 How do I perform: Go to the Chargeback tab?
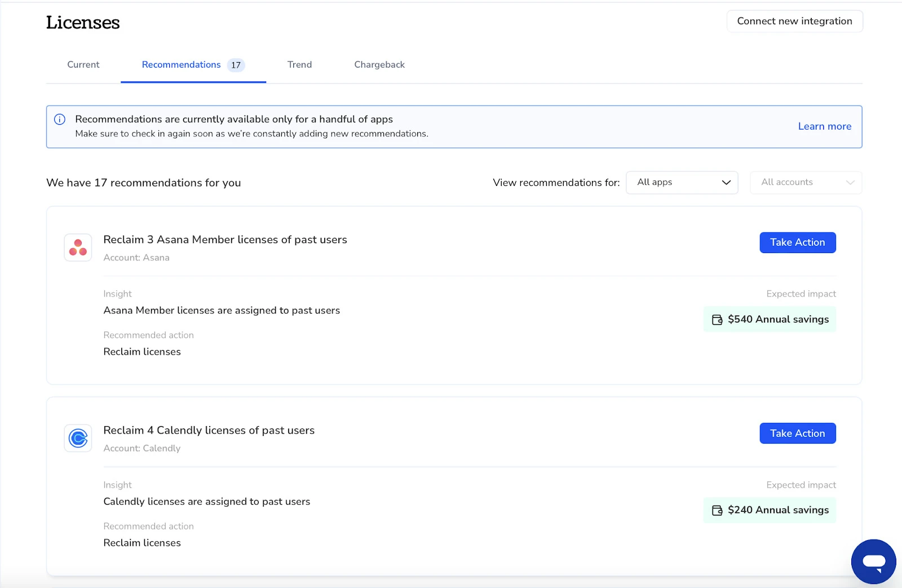click(x=379, y=65)
